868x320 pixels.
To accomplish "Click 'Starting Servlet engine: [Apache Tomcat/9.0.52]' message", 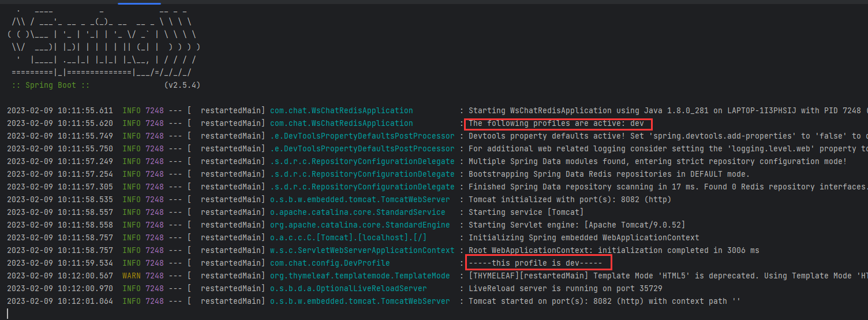I will (x=577, y=225).
